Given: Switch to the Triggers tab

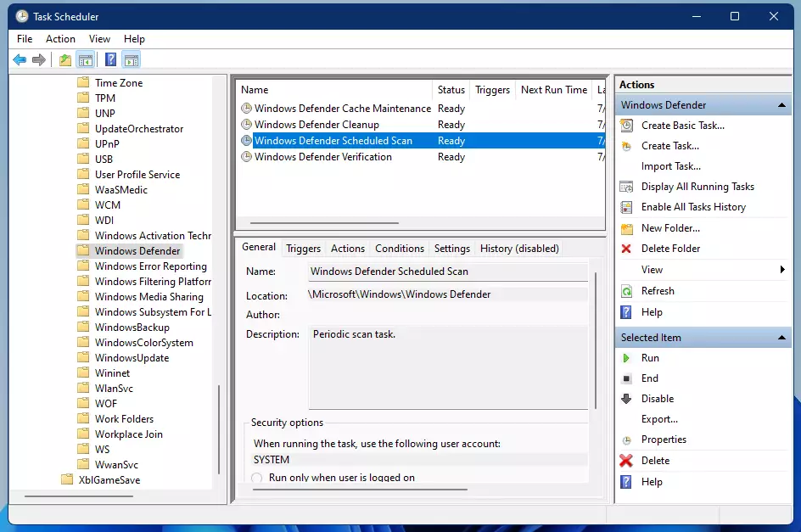Looking at the screenshot, I should tap(304, 249).
